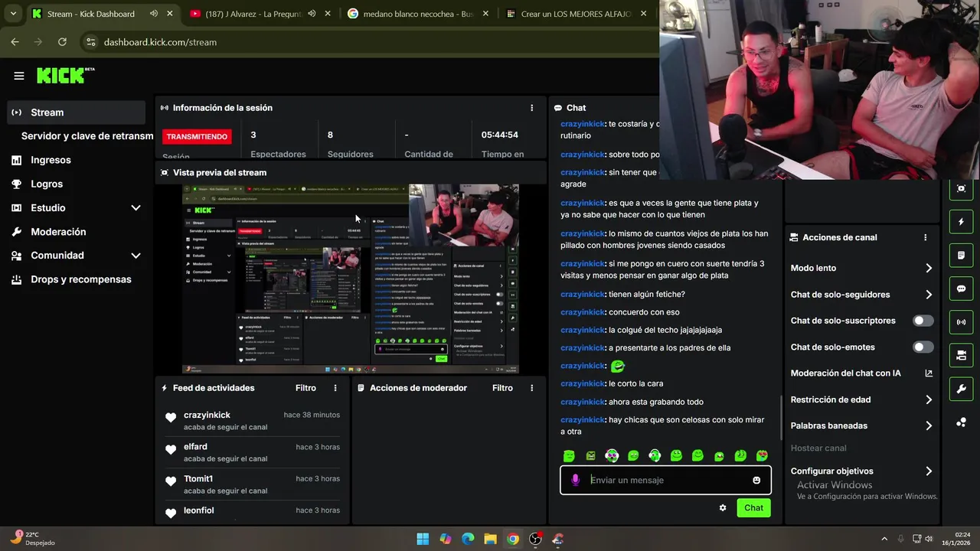Click elfard follow entry in activity feed
The width and height of the screenshot is (980, 551).
(253, 452)
